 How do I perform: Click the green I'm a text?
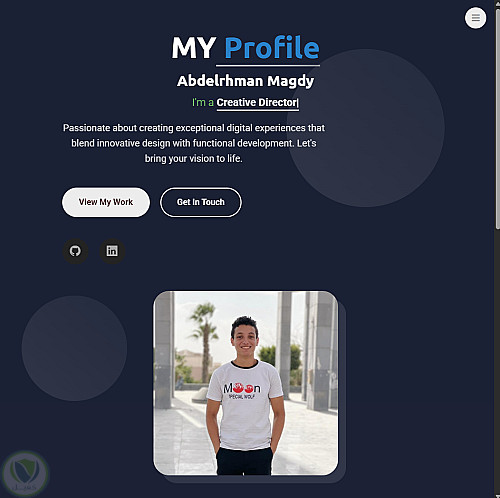tap(203, 102)
